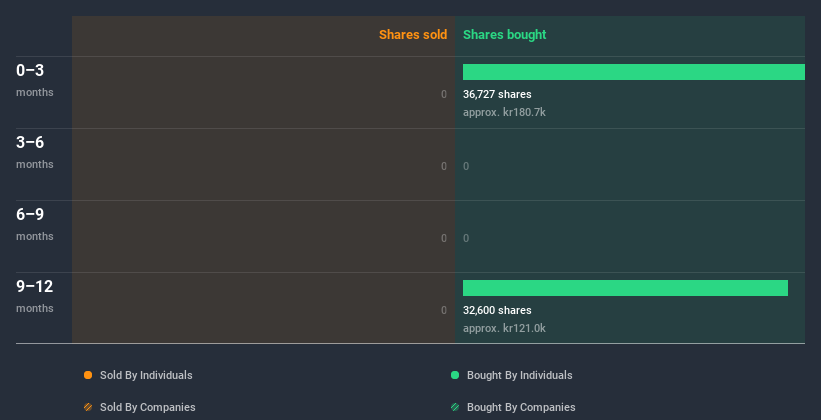Click the 36,727 shares value
This screenshot has height=420, width=821.
point(497,94)
